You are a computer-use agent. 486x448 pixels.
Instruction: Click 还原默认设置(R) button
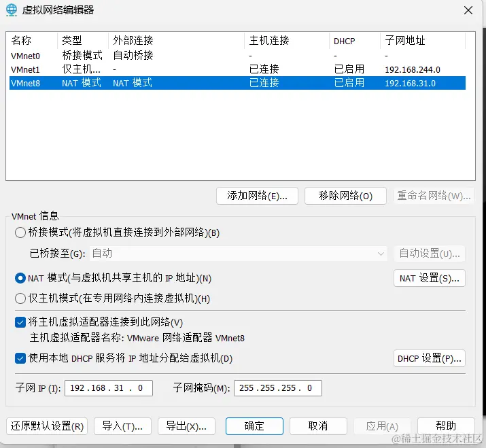(x=47, y=426)
